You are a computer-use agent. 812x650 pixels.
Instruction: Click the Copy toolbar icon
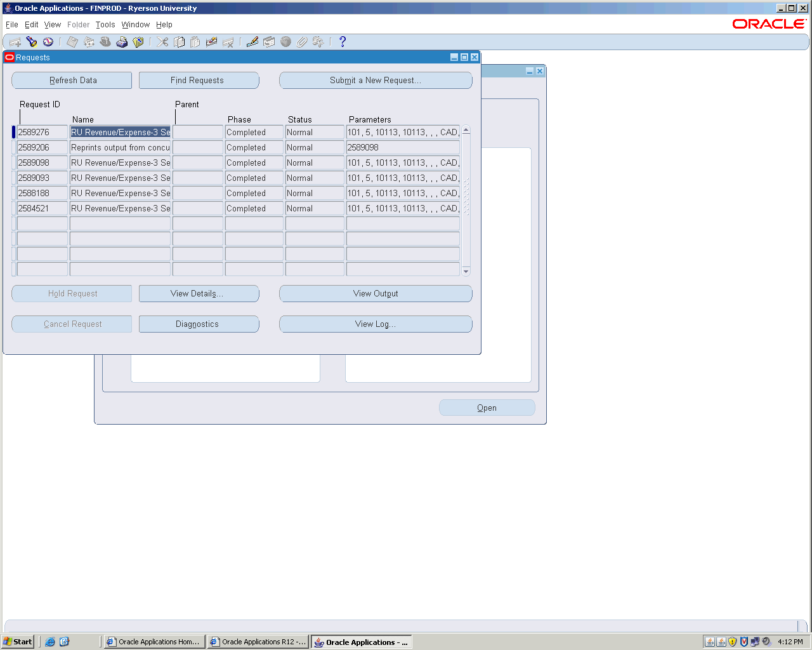click(x=180, y=42)
